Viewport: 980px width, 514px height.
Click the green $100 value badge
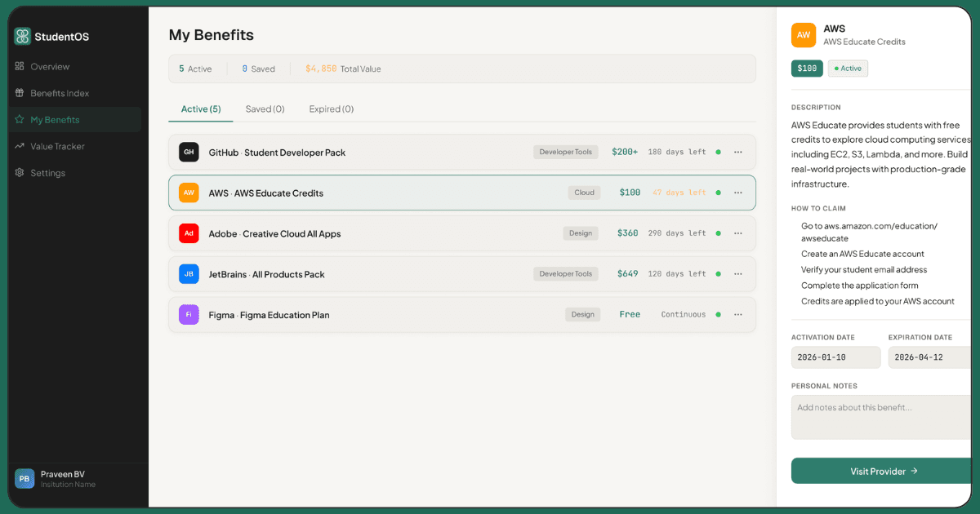click(x=807, y=69)
